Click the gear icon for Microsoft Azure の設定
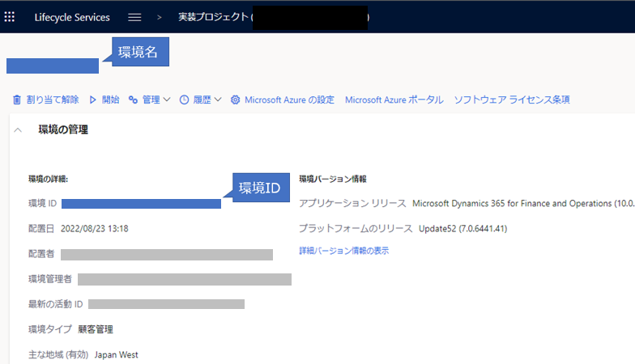 [x=235, y=99]
